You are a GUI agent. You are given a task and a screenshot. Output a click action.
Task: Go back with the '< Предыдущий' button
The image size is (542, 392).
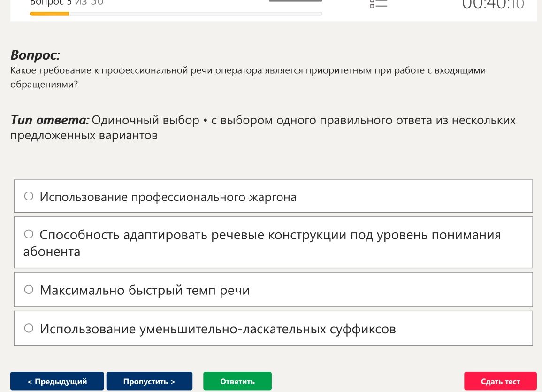[57, 381]
